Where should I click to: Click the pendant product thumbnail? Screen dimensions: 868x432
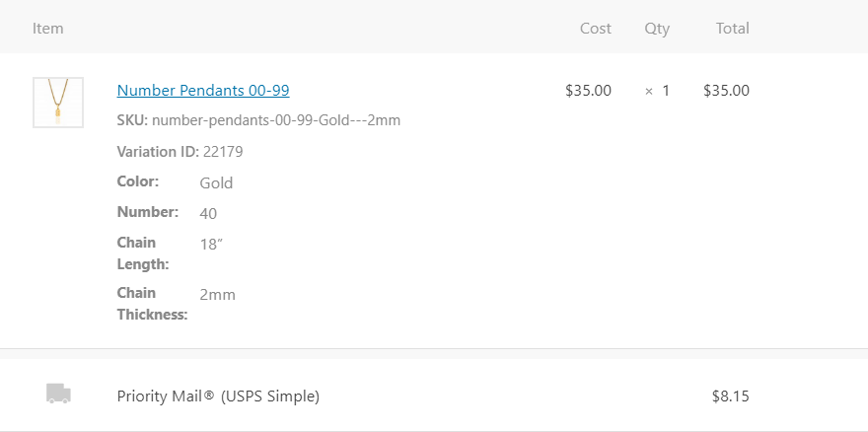[58, 103]
